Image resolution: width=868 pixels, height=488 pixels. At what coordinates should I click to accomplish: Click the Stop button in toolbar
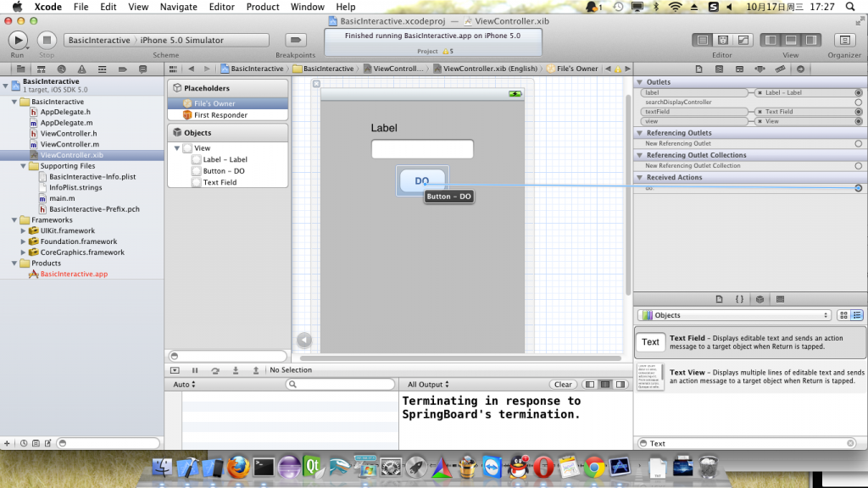tap(47, 40)
